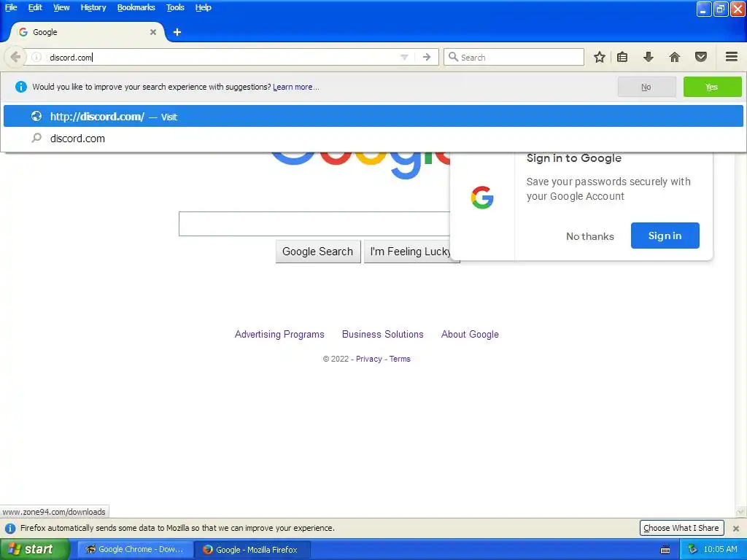Switch to Google - Mozilla Firefox taskbar item
747x560 pixels.
pos(252,550)
